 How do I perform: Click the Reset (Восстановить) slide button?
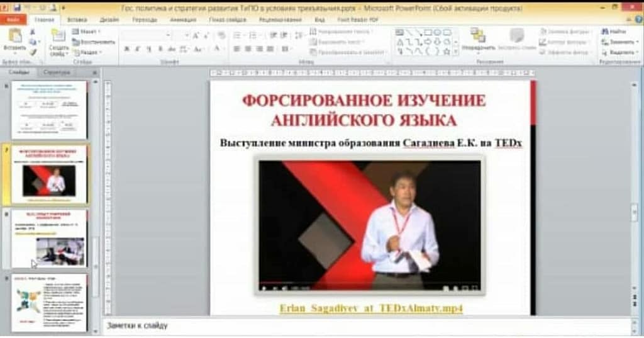[92, 42]
